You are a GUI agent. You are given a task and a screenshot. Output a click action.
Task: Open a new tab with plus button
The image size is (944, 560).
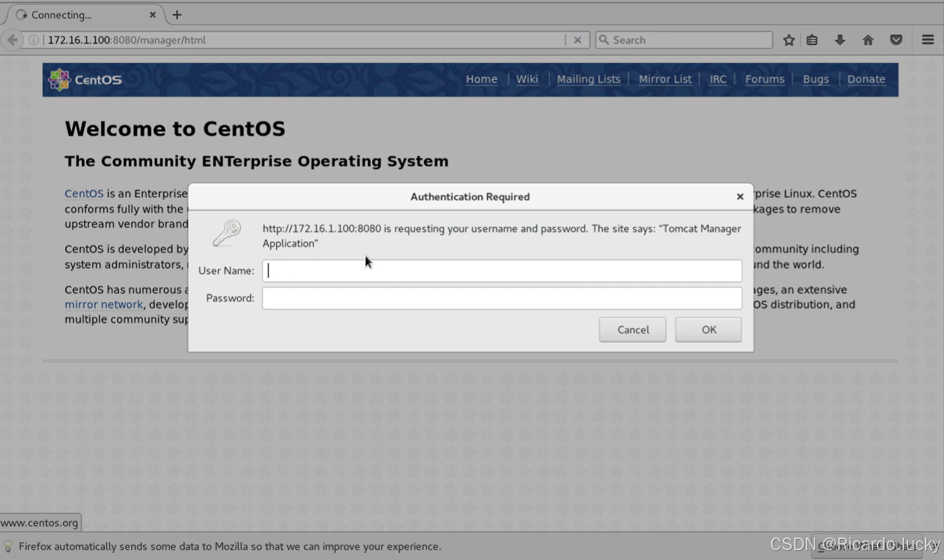[177, 15]
